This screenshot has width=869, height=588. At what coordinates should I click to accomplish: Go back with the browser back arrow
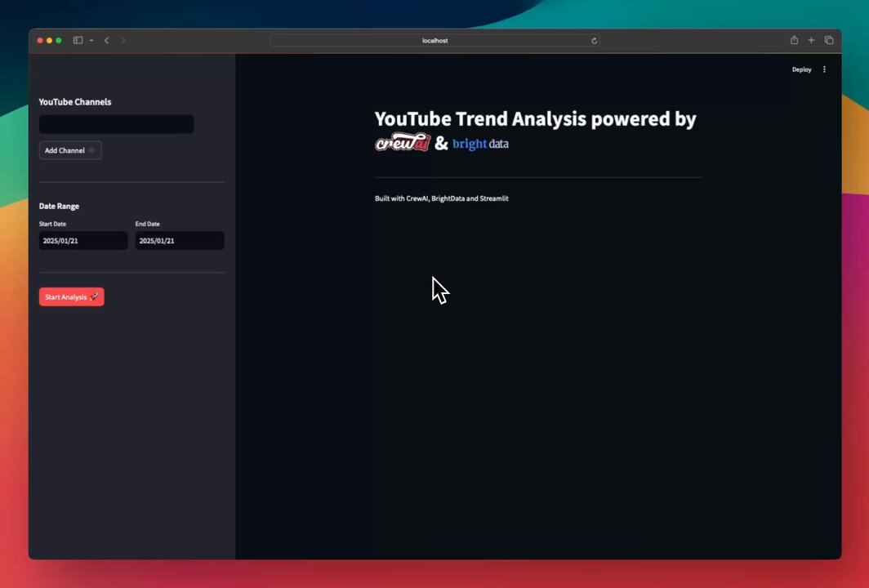pos(106,41)
